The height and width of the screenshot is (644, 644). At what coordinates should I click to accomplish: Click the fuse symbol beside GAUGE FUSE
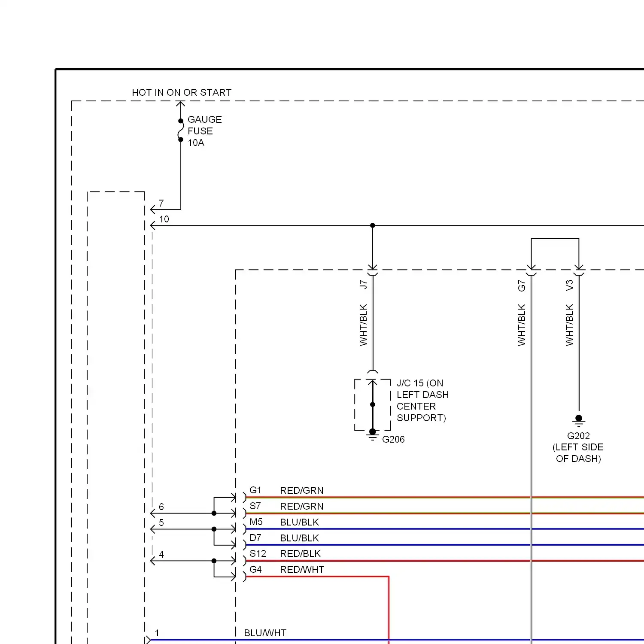[181, 130]
